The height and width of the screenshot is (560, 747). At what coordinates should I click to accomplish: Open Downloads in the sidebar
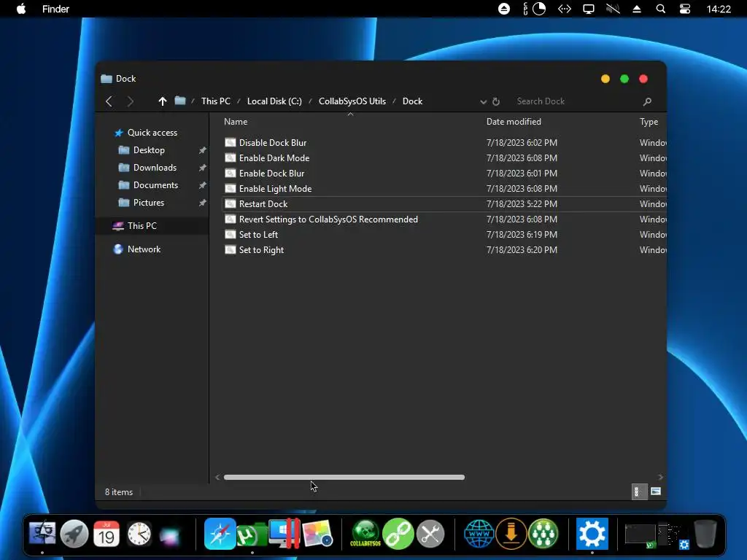155,168
